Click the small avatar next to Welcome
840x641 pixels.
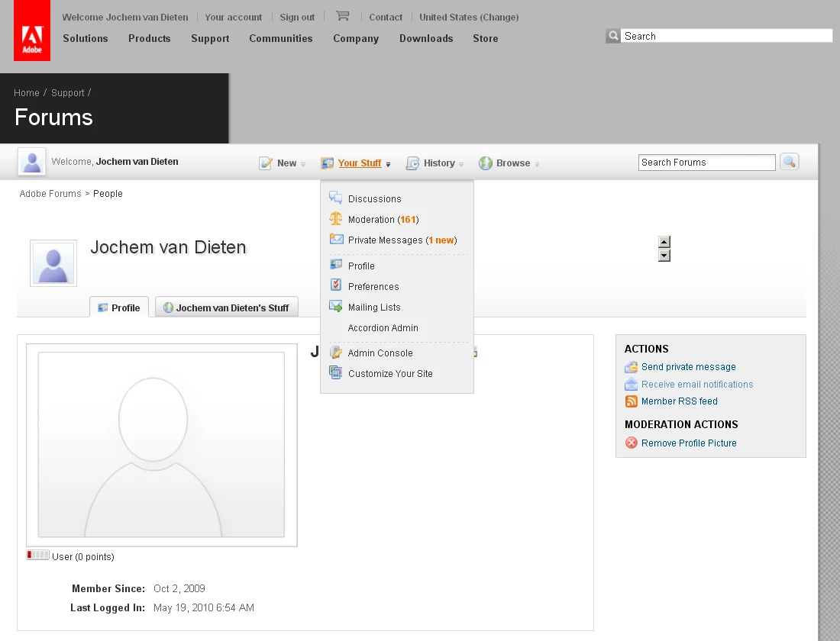[31, 162]
